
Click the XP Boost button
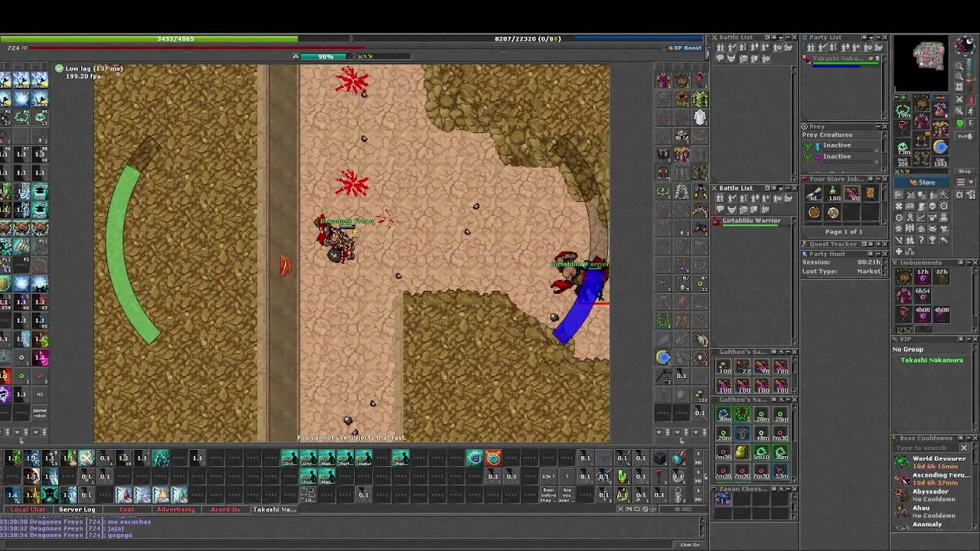(x=684, y=48)
